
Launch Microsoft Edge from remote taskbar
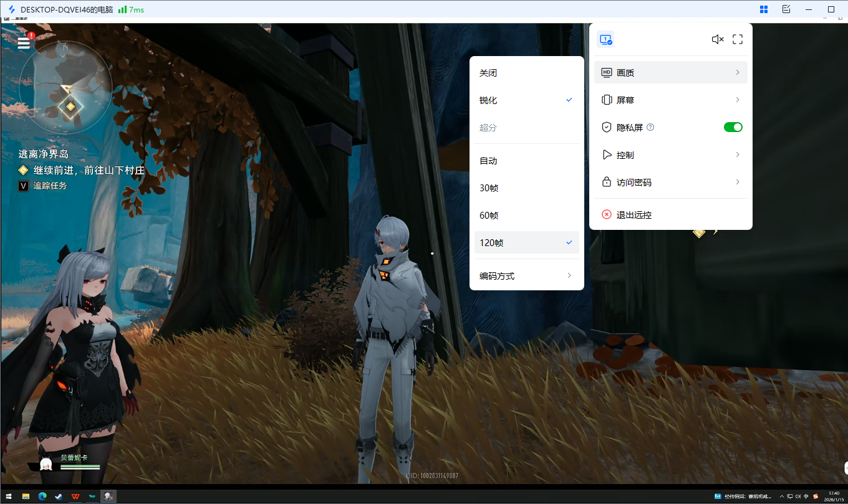(42, 497)
